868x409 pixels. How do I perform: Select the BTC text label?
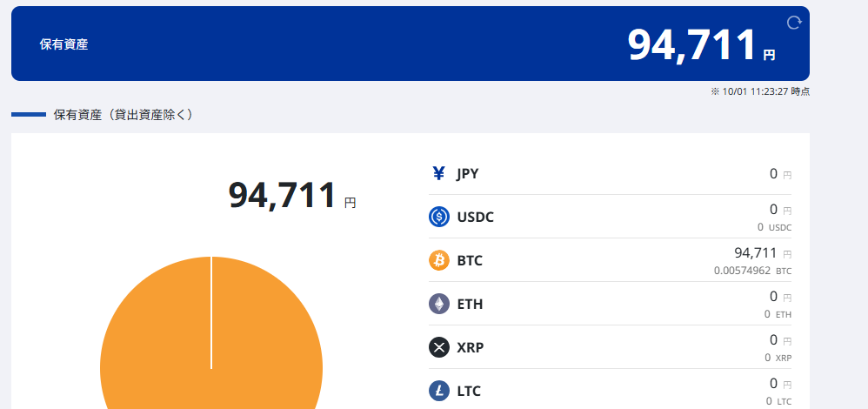pos(470,260)
